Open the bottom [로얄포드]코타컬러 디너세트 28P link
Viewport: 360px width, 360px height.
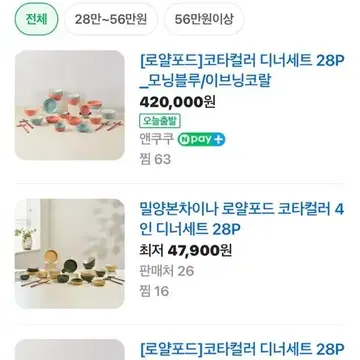point(242,350)
